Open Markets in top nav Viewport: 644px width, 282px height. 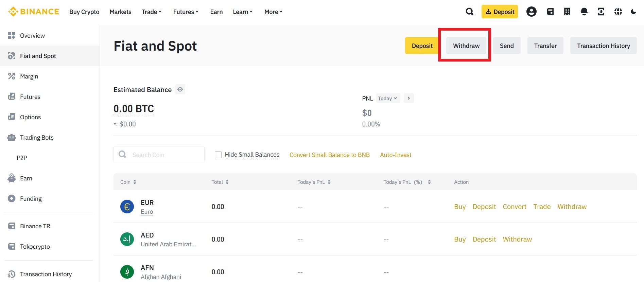(x=120, y=12)
